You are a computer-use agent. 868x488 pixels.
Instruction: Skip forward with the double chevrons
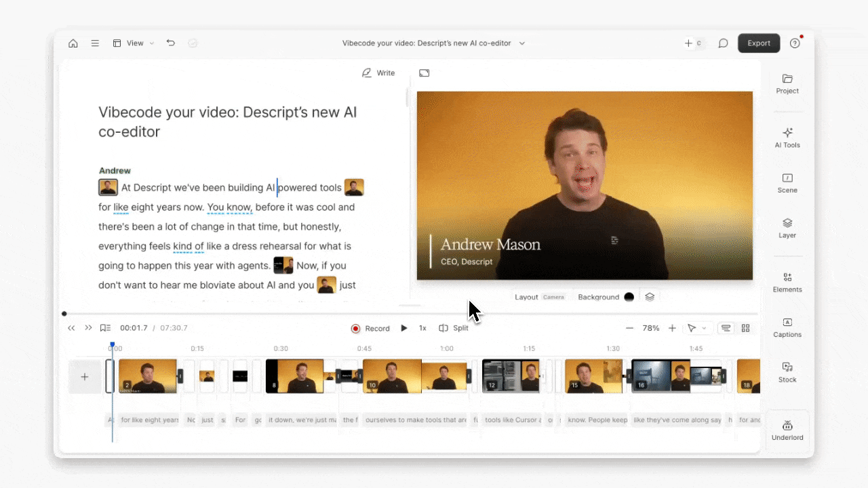tap(88, 328)
